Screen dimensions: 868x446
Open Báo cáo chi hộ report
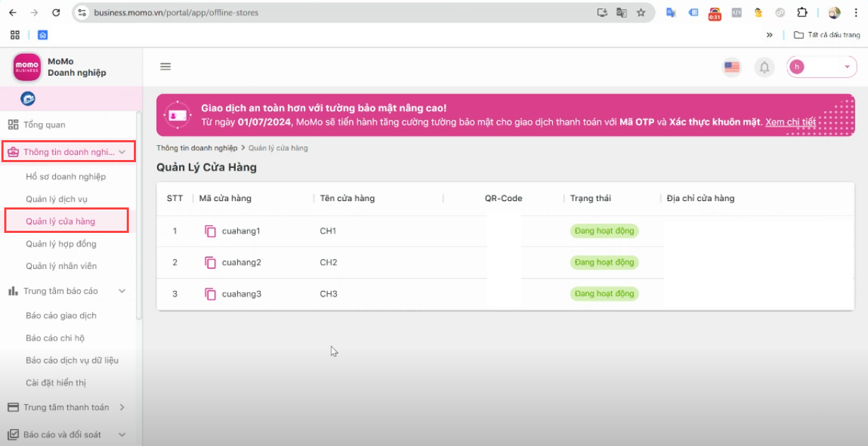pyautogui.click(x=55, y=338)
